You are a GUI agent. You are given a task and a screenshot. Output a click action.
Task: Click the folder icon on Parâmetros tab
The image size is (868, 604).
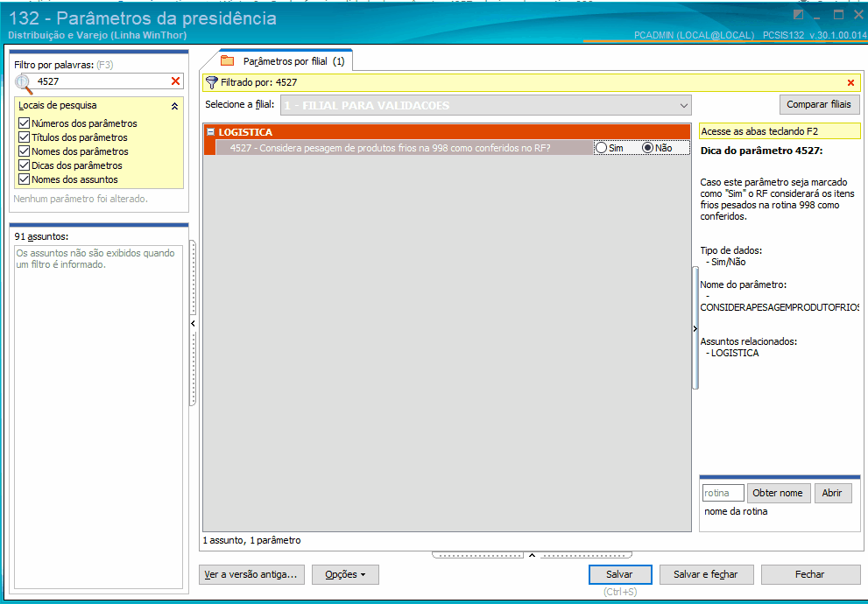(x=227, y=61)
